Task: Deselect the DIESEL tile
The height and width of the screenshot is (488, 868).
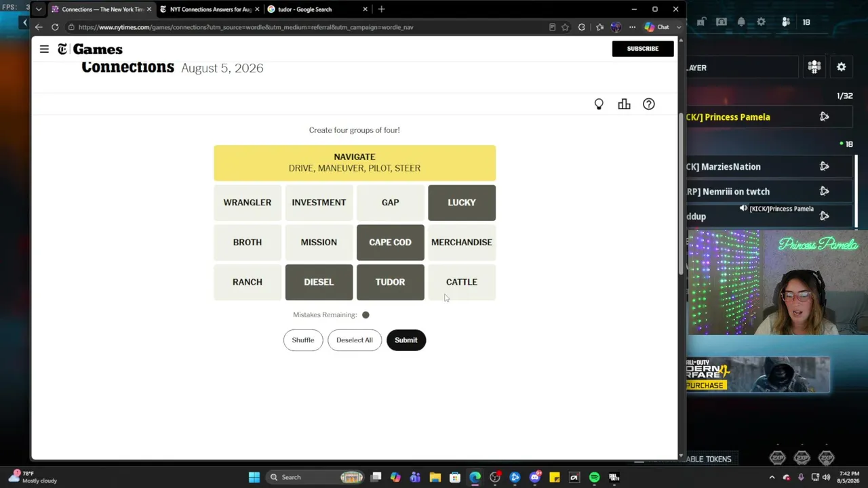Action: coord(319,282)
